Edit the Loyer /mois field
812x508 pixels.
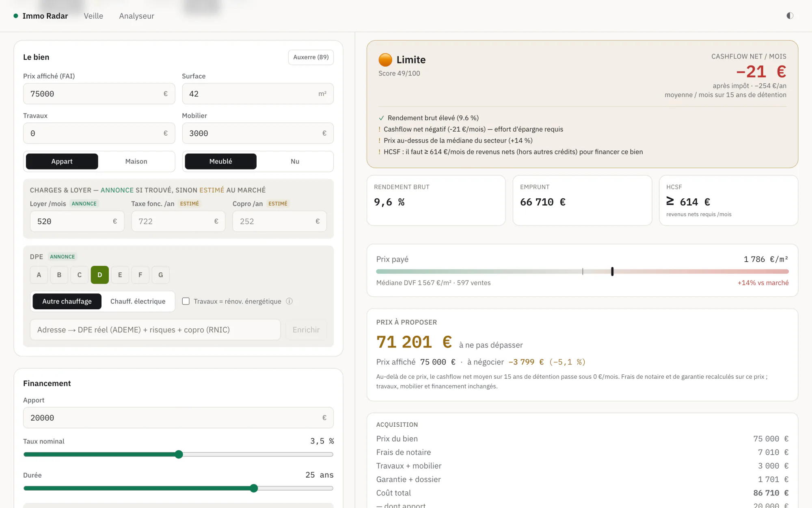click(x=77, y=221)
